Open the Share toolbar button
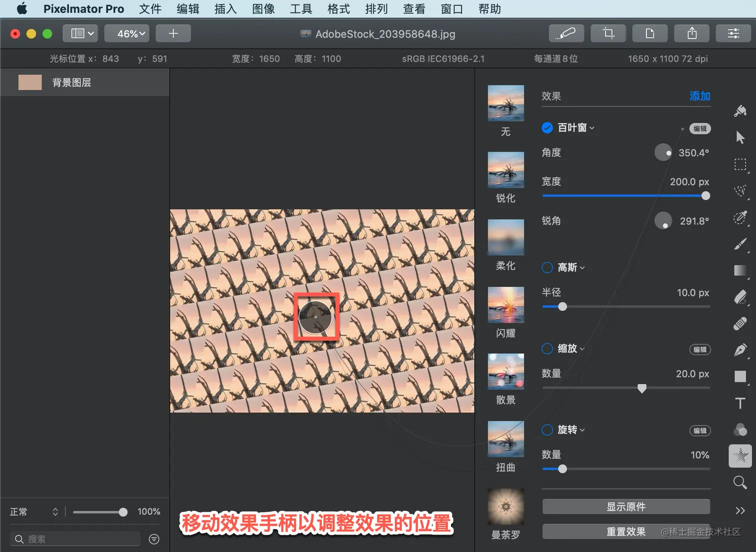The width and height of the screenshot is (756, 552). [692, 34]
